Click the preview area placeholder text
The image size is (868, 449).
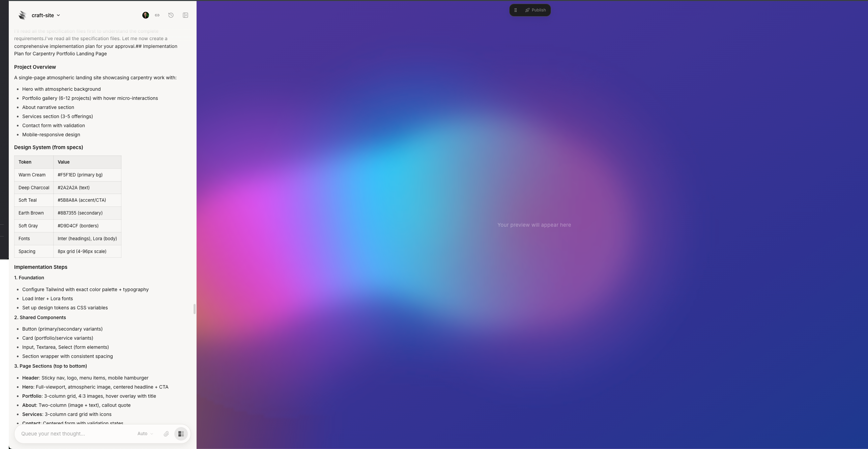(534, 225)
